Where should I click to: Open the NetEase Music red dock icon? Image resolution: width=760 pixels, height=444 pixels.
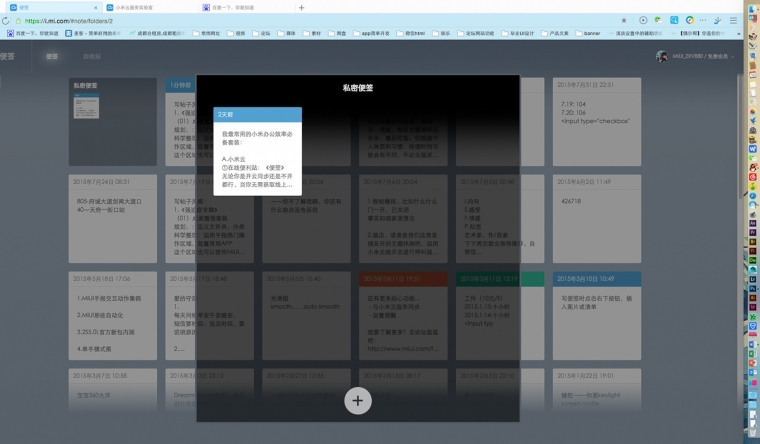[753, 177]
